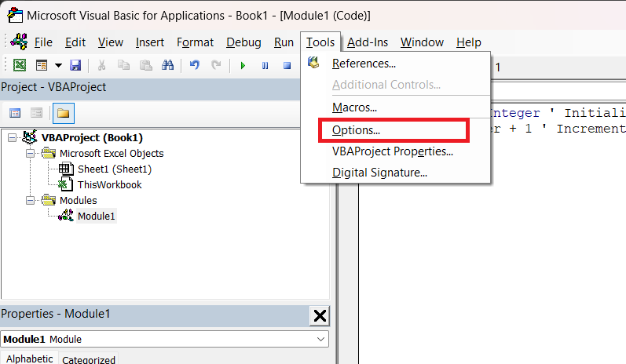Collapse the VBAProject (Book1) tree node

click(13, 138)
